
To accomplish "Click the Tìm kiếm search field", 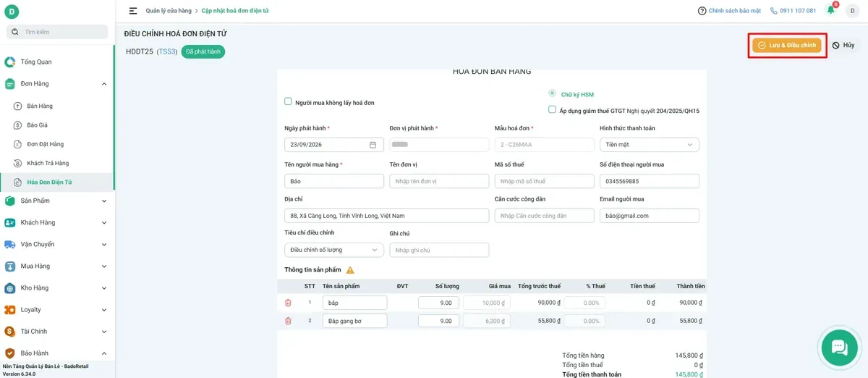I will (x=57, y=32).
